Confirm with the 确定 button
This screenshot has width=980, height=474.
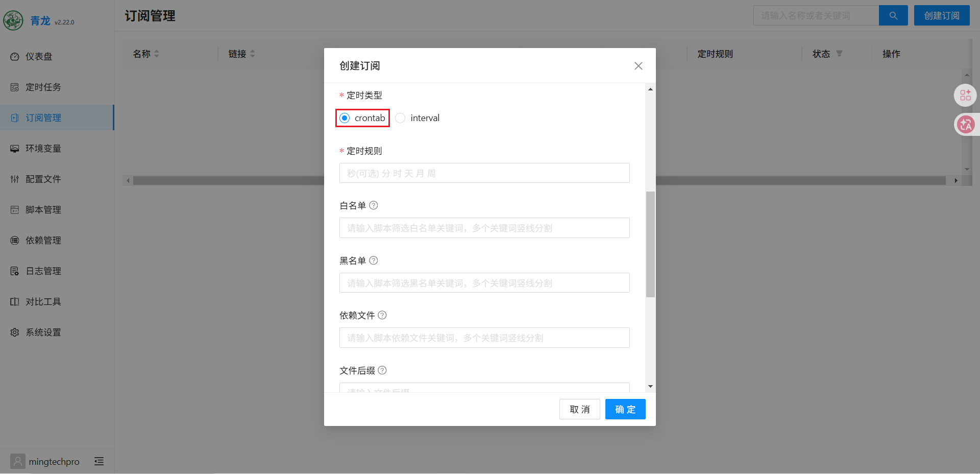click(x=625, y=409)
